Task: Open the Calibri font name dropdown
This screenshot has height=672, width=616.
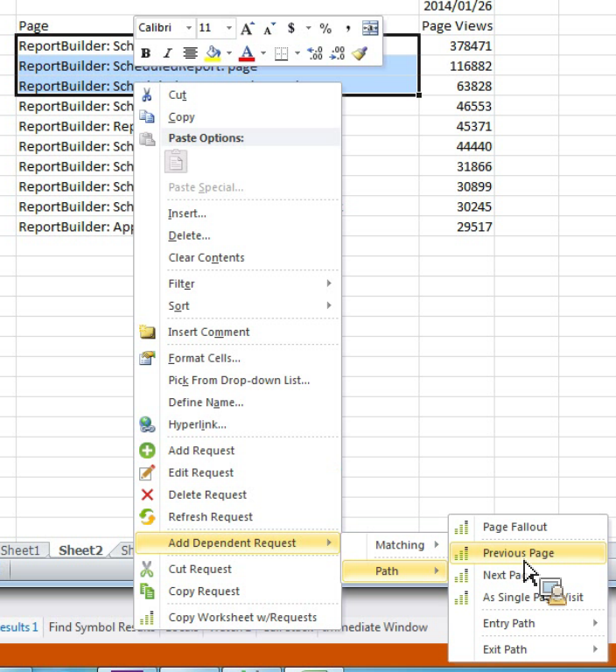Action: [189, 28]
